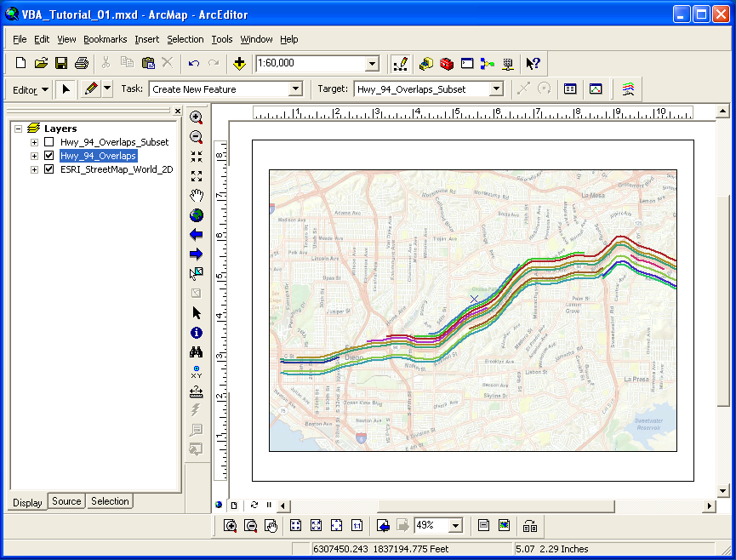Uncheck the Hwy_94_Overlaps layer
Screen dimensions: 736x560
pos(49,156)
